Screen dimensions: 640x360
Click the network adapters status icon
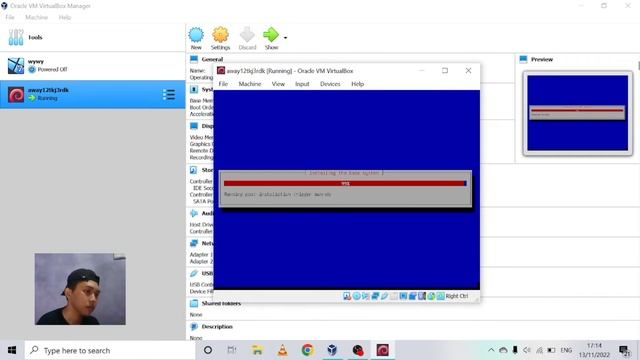click(375, 296)
